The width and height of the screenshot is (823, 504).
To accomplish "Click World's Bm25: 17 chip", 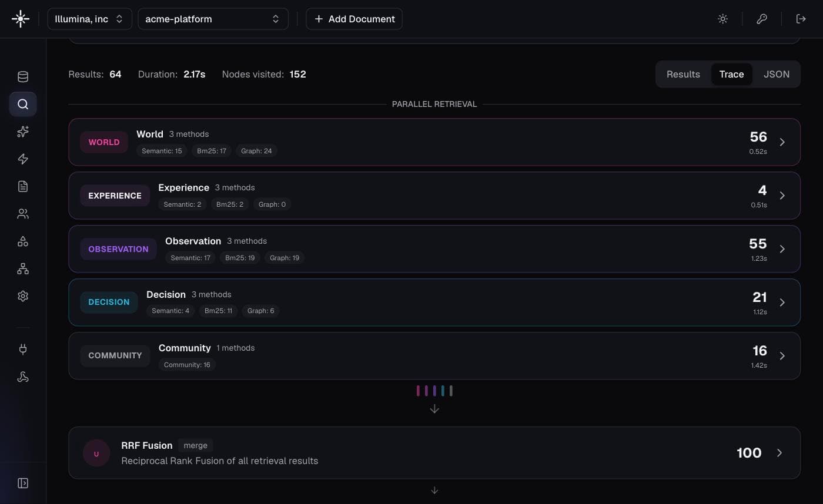I will 212,151.
